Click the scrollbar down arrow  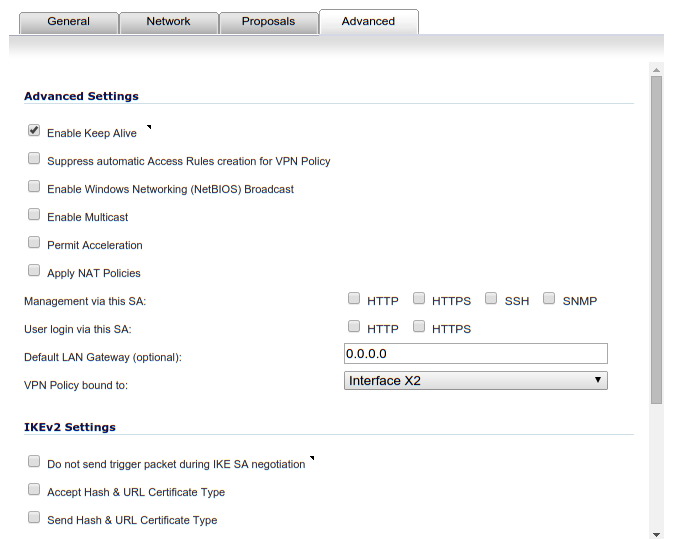tap(656, 532)
